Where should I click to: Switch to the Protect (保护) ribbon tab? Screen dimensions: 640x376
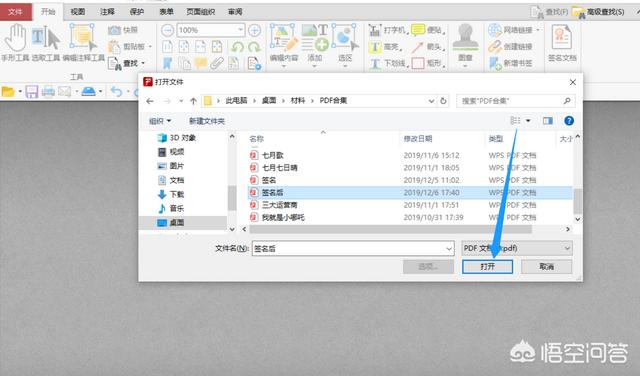137,12
